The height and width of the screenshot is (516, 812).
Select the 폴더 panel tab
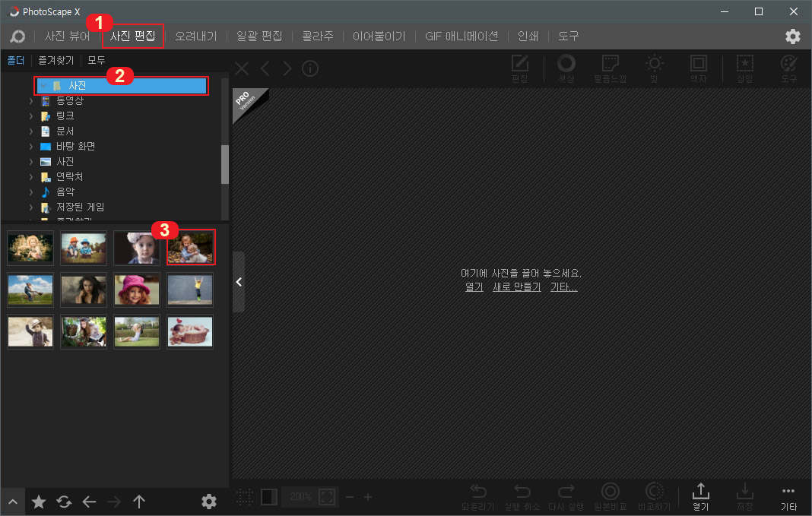[16, 61]
